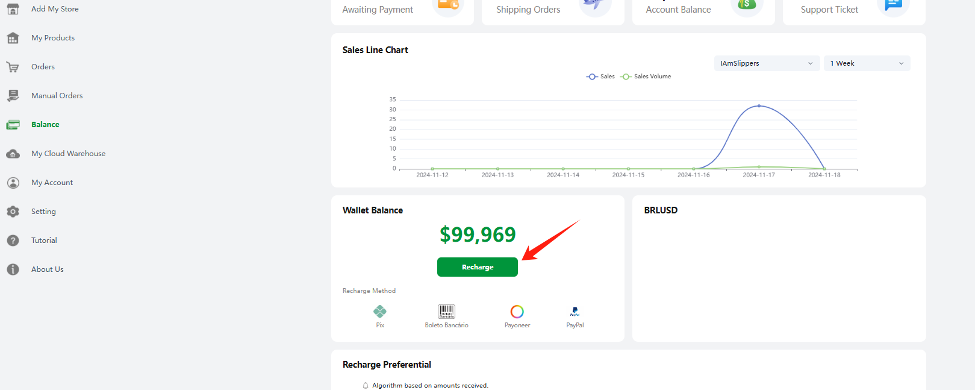
Task: Select the Manual Orders sidebar icon
Action: [12, 96]
